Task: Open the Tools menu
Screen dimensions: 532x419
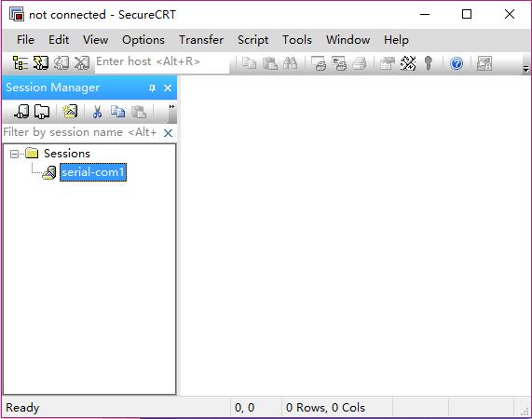Action: [x=297, y=40]
